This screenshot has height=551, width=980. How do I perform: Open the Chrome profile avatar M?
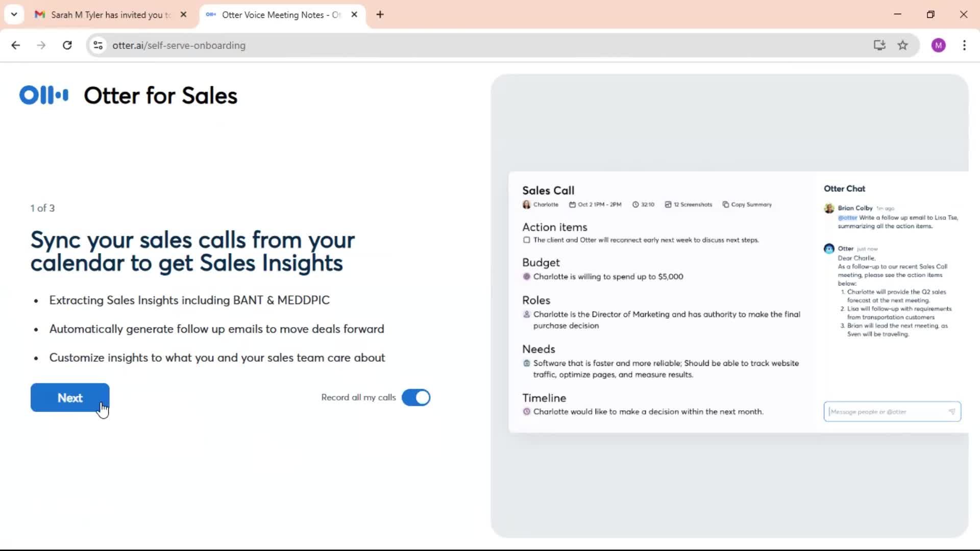(x=938, y=45)
